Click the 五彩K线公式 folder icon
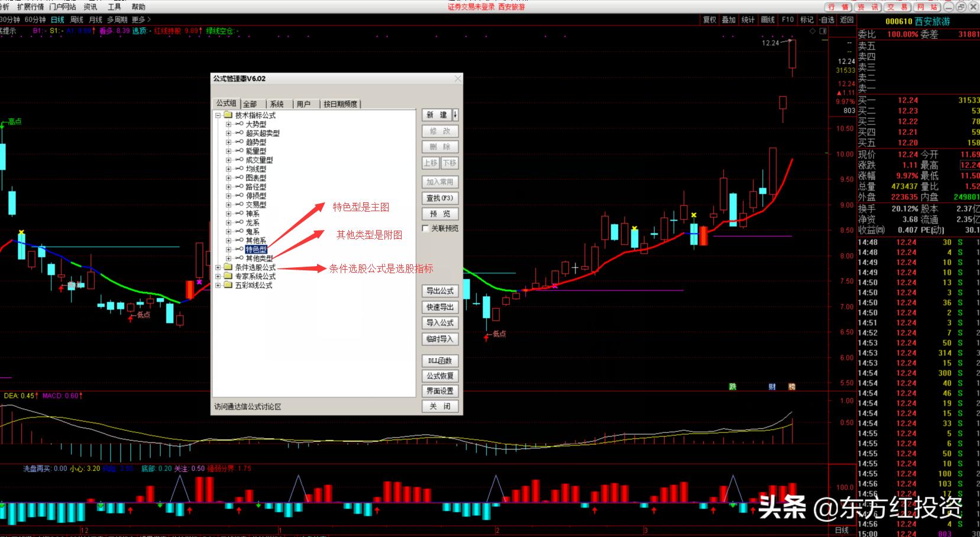The height and width of the screenshot is (537, 980). click(x=228, y=285)
